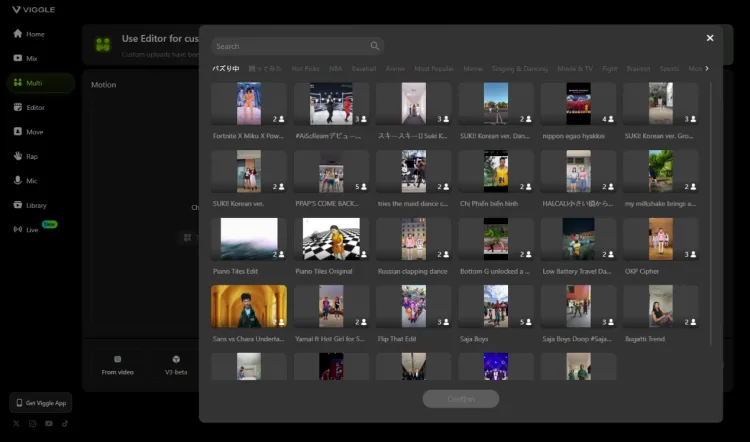
Task: Go to the Mix section
Action: pyautogui.click(x=27, y=58)
